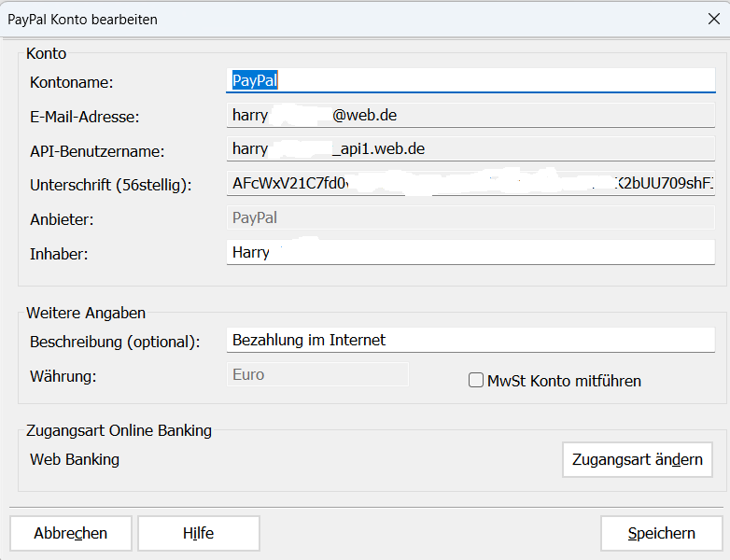Save changes with Speichern button
Image resolution: width=730 pixels, height=560 pixels.
point(662,533)
